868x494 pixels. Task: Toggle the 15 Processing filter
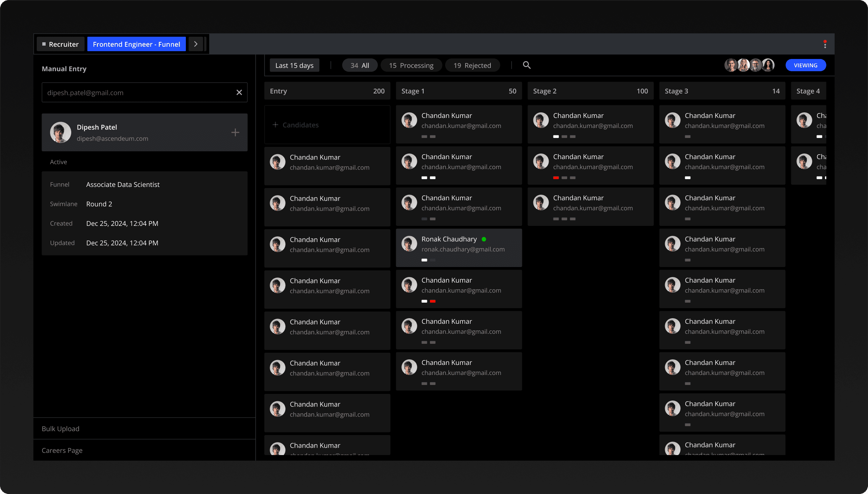[x=411, y=65]
